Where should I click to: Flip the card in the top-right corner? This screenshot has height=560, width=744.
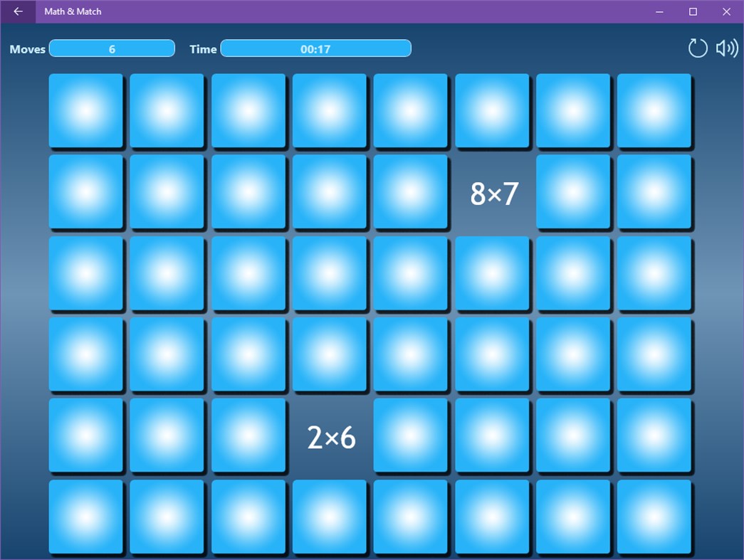[x=654, y=110]
